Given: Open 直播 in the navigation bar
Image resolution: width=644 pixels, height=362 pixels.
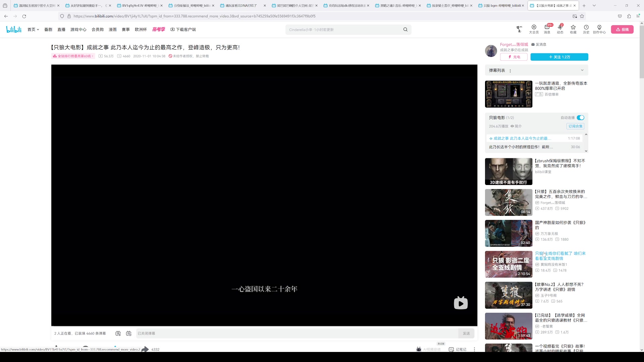Looking at the screenshot, I should 61,29.
